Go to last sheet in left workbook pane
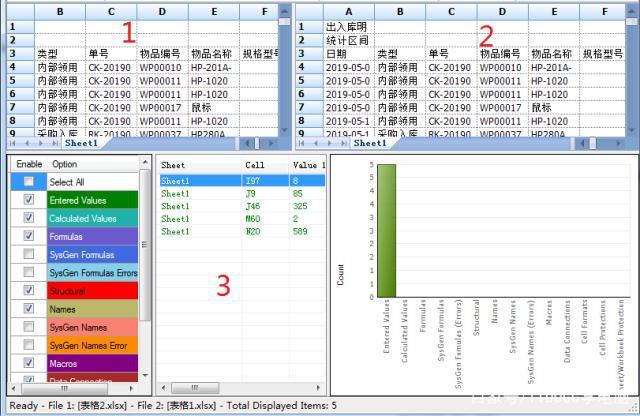 point(54,143)
